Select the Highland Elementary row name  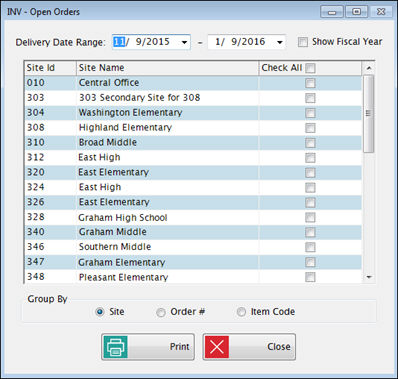click(x=125, y=128)
